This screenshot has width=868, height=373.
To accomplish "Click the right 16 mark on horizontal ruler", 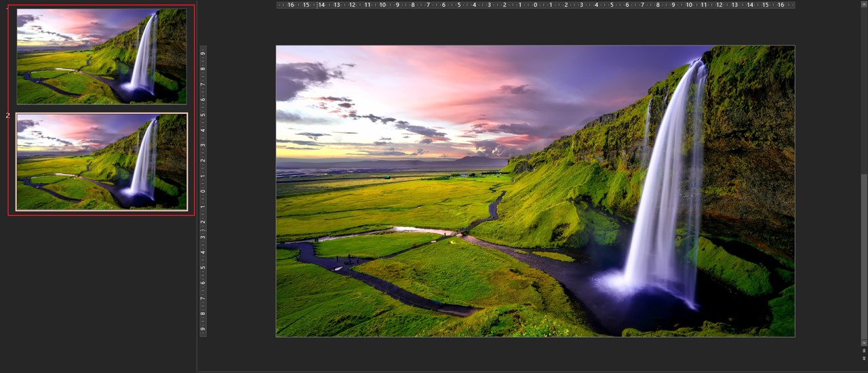I will [x=781, y=5].
